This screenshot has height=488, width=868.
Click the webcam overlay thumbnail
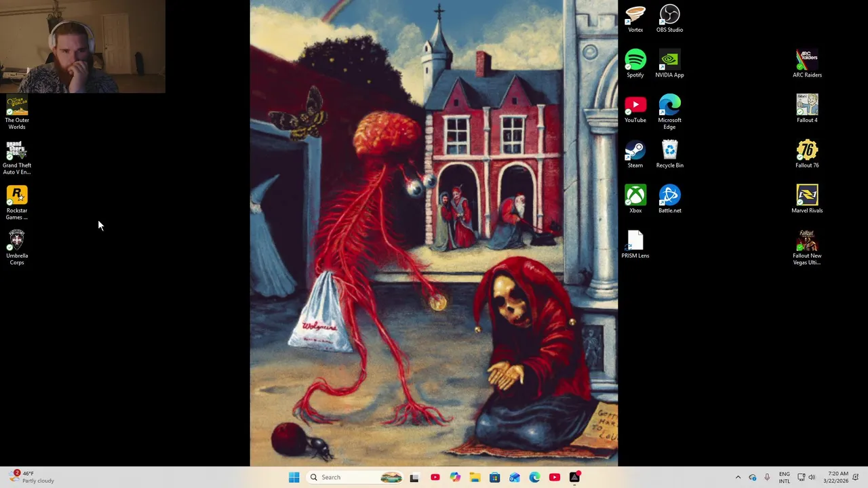click(83, 46)
